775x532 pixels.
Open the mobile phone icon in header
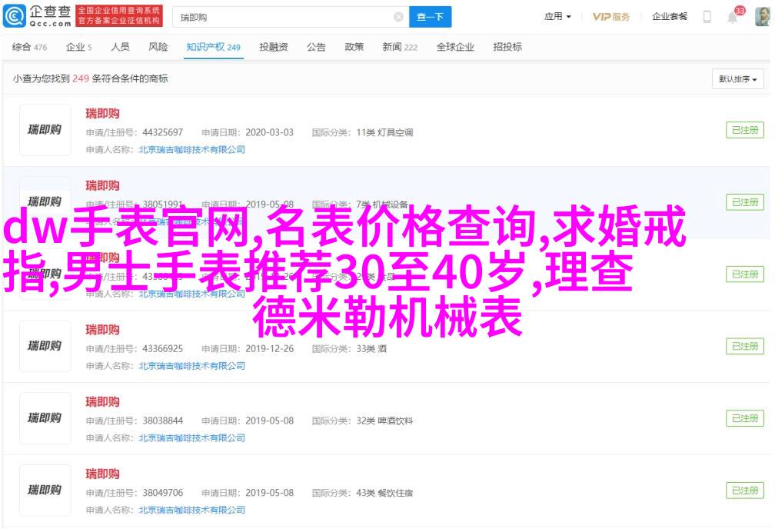pos(707,17)
